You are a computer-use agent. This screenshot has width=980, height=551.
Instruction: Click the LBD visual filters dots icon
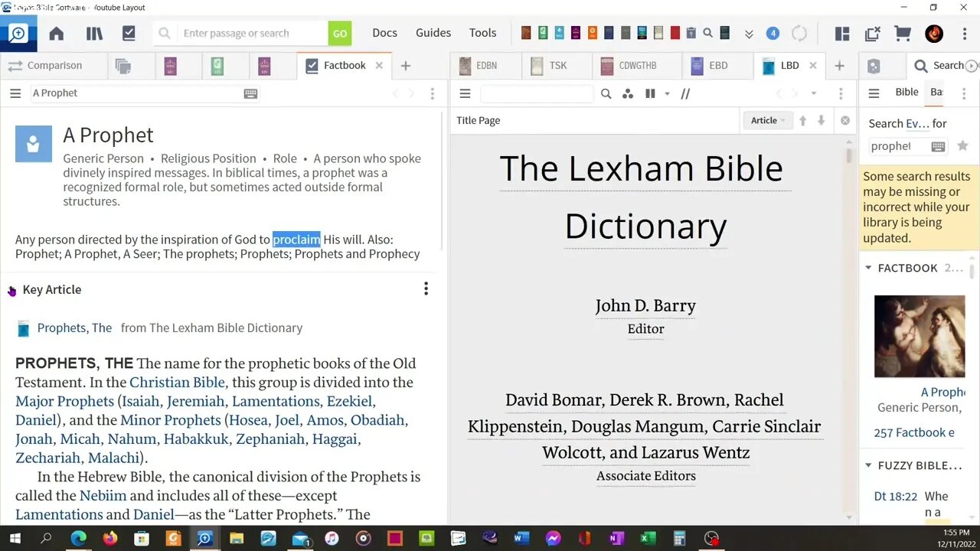pos(628,93)
